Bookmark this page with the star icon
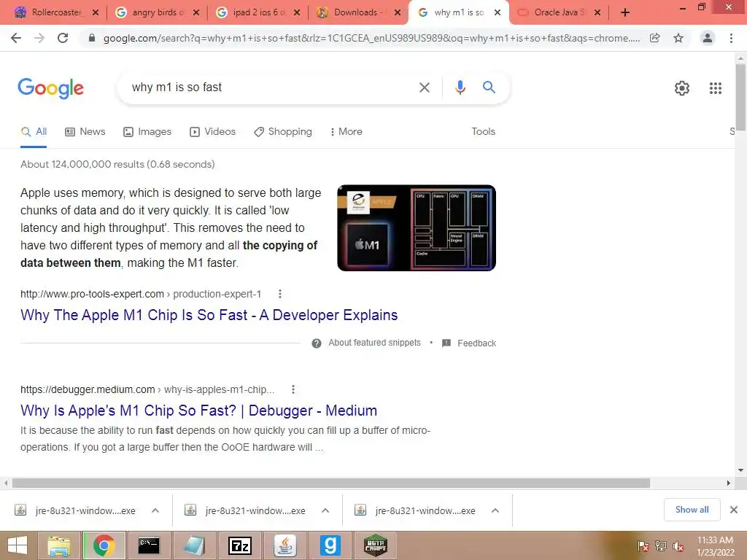Viewport: 747px width, 560px height. click(678, 38)
